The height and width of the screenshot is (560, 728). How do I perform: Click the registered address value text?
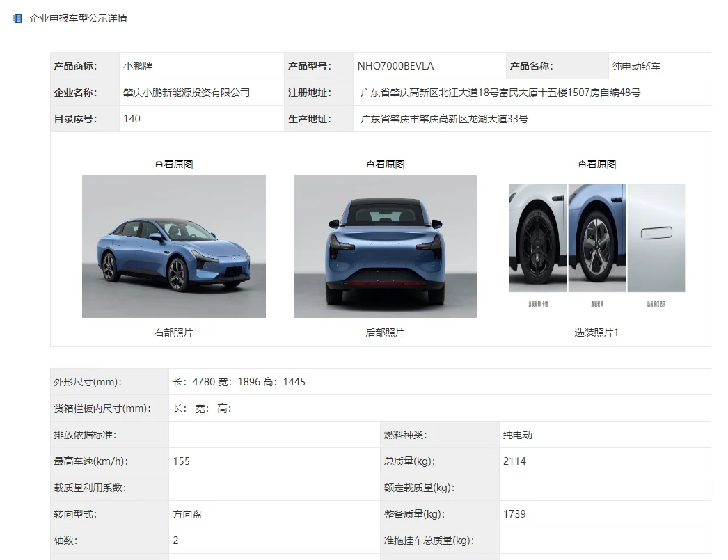pos(500,93)
